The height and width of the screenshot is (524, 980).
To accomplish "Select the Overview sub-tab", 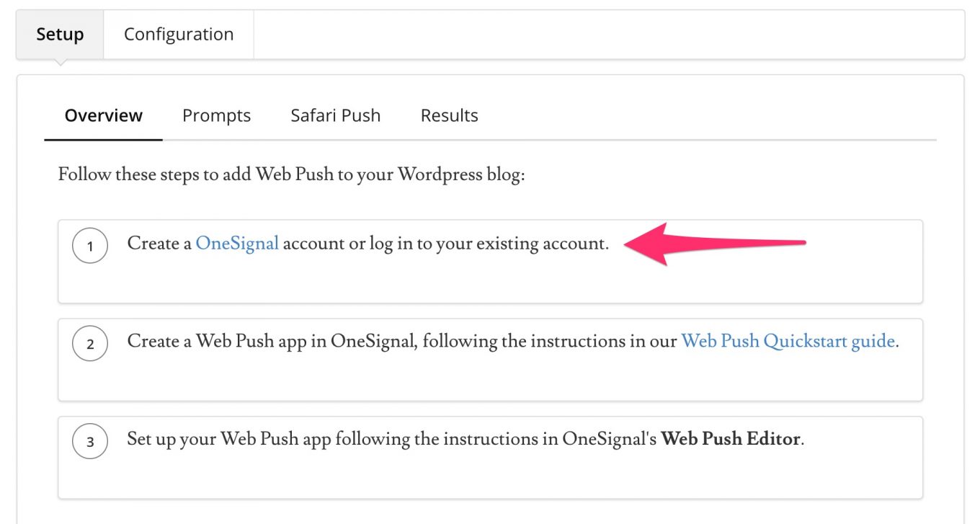I will [104, 115].
